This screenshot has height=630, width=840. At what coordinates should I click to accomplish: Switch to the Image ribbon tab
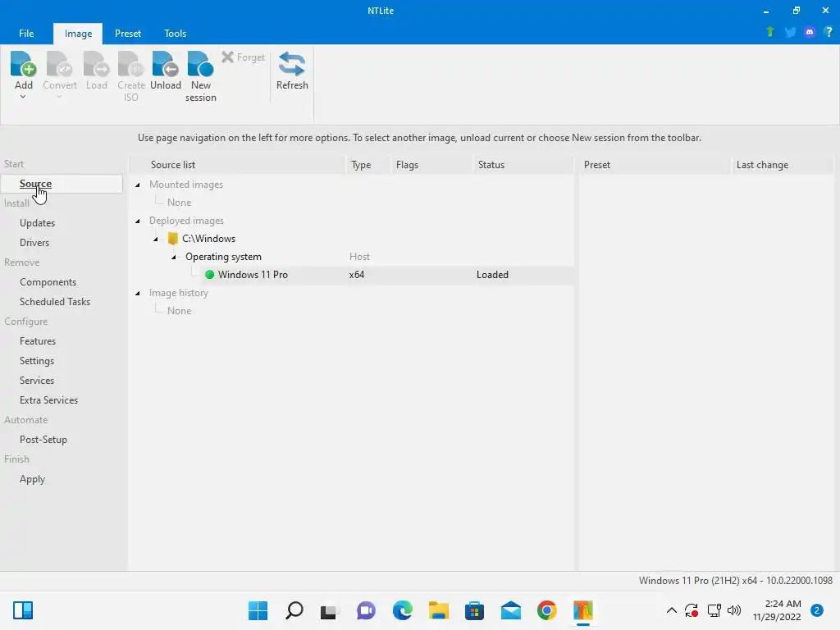pyautogui.click(x=78, y=33)
